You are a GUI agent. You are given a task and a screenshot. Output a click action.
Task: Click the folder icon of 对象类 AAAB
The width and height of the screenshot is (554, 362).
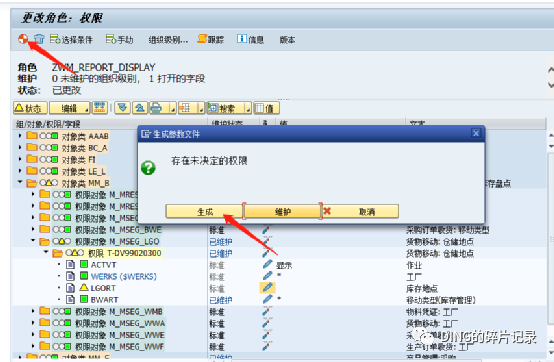pyautogui.click(x=32, y=136)
